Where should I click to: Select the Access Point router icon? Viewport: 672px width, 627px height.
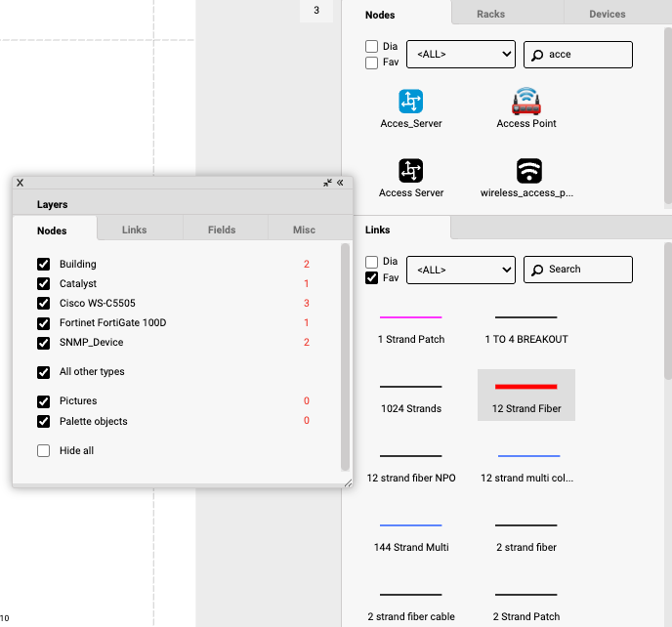point(526,102)
